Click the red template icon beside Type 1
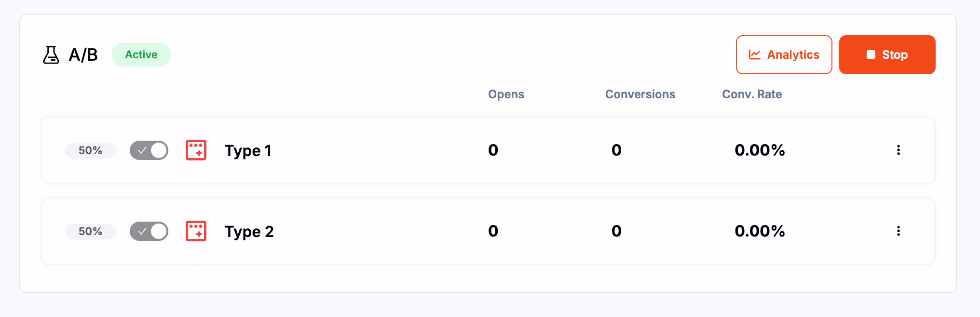 [196, 150]
